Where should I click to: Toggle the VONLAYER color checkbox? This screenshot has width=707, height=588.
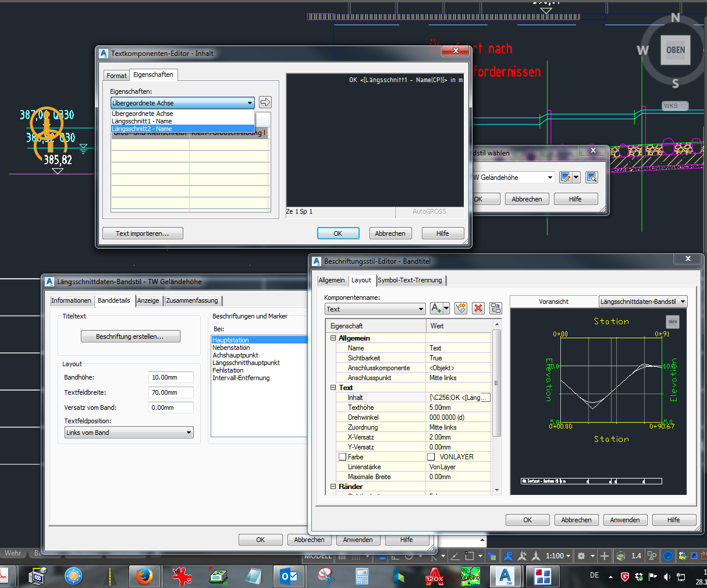pos(431,457)
